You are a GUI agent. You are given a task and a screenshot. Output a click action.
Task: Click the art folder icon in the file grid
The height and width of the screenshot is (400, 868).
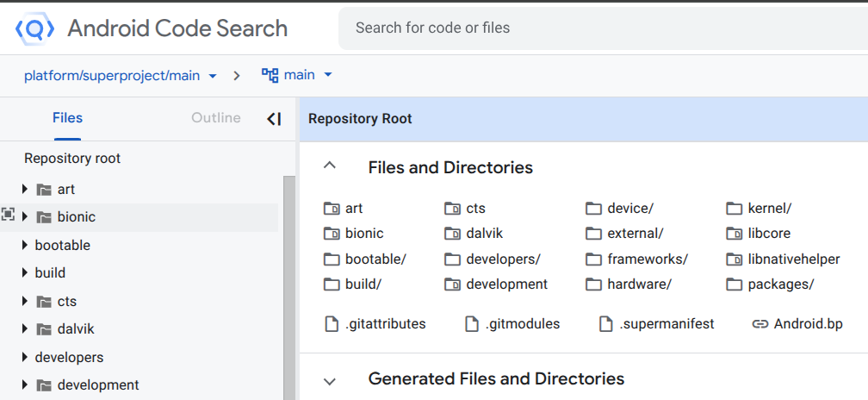pyautogui.click(x=332, y=209)
